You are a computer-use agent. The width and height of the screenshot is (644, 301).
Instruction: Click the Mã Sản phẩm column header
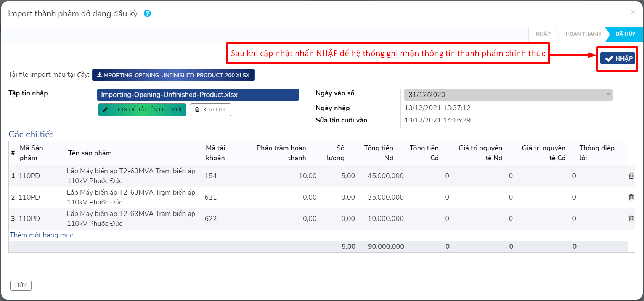coord(31,153)
